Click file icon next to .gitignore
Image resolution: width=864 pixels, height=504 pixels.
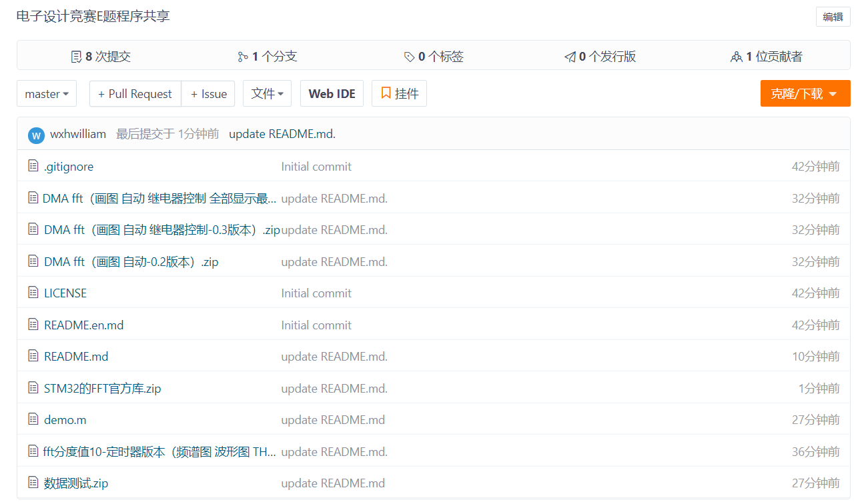[x=33, y=166]
